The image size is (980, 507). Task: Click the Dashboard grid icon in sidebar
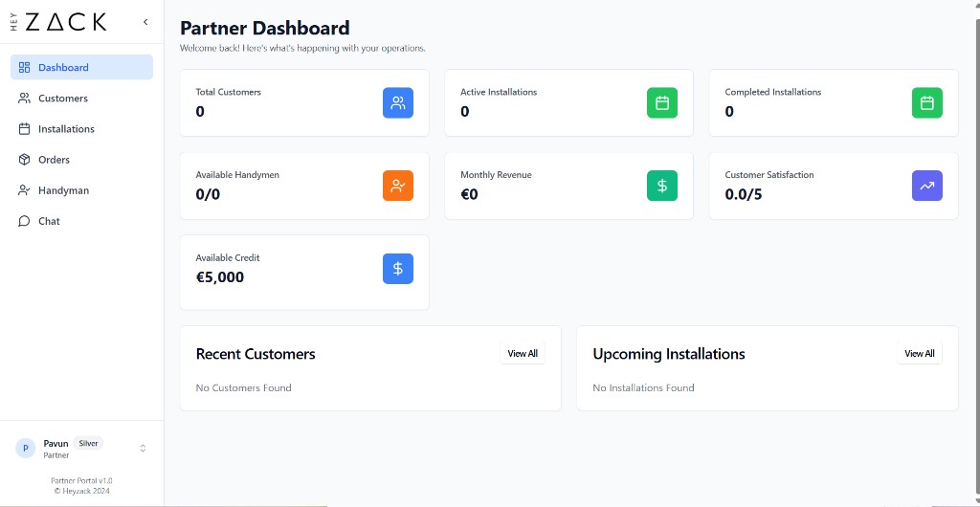(x=24, y=67)
